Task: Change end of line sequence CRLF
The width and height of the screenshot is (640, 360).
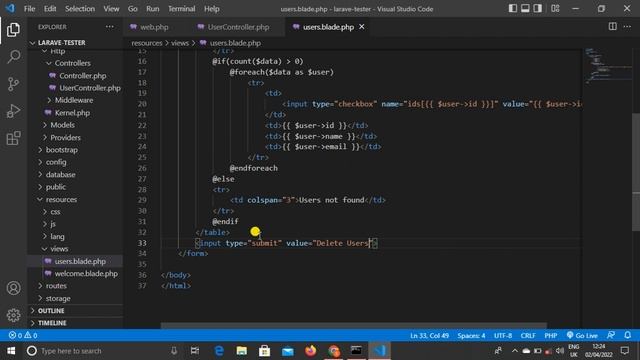Action: pyautogui.click(x=528, y=336)
